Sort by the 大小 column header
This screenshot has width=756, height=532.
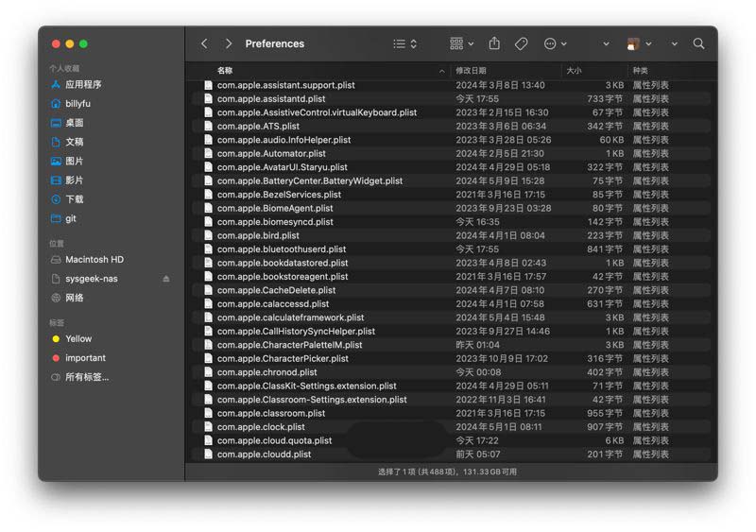[x=574, y=71]
